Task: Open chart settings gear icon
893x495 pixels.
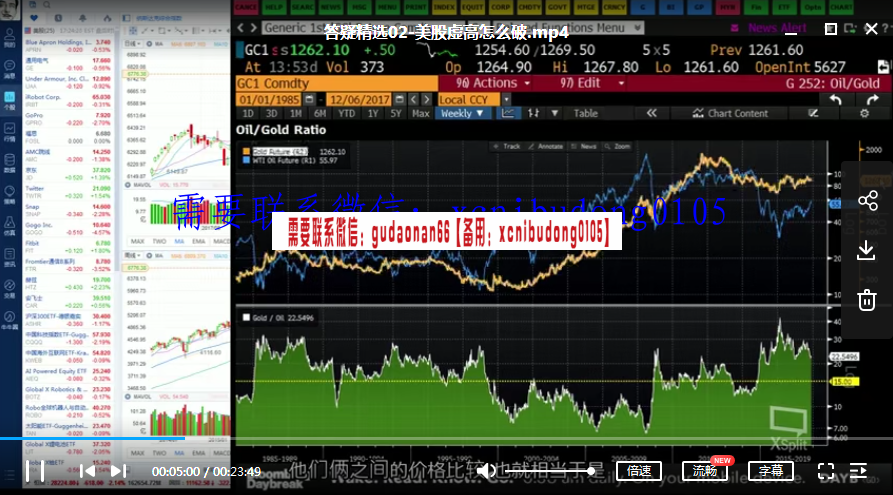Action: [865, 113]
